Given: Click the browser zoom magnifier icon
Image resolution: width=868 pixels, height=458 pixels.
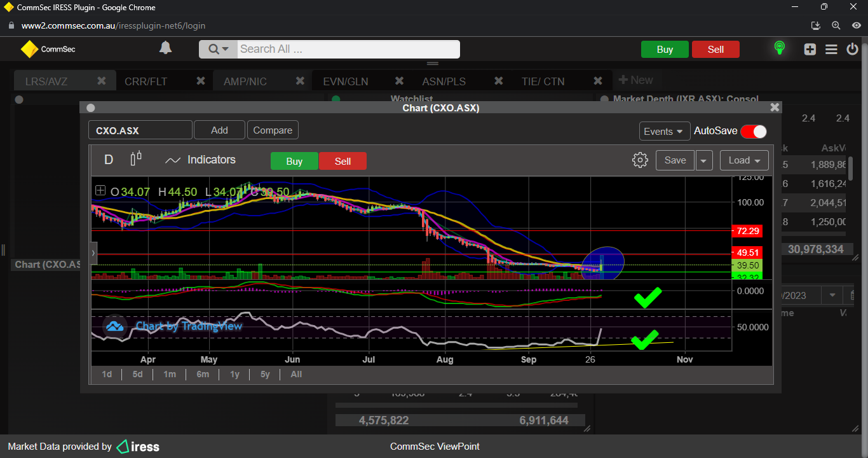Looking at the screenshot, I should click(x=836, y=25).
